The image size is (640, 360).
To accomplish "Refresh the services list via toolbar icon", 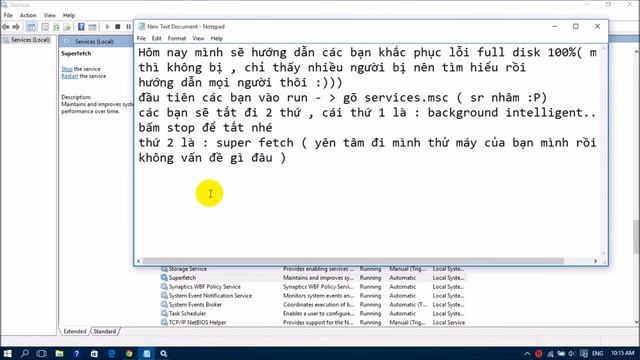I will [56, 27].
